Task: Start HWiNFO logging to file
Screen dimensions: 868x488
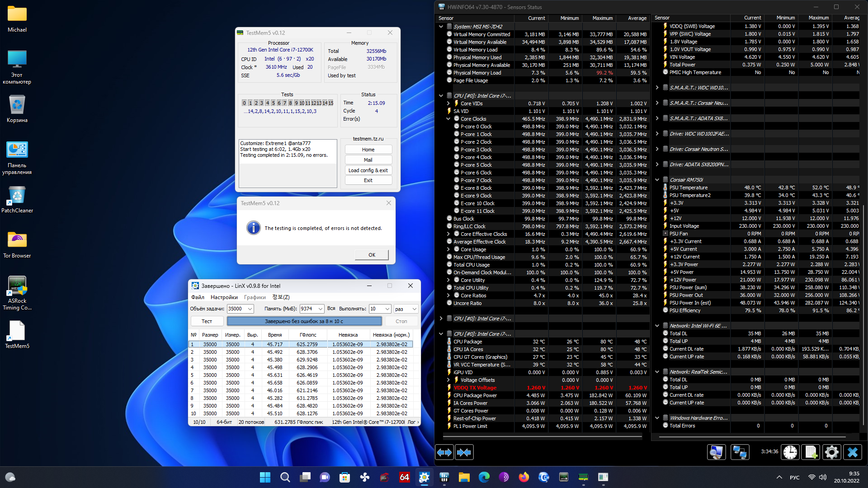Action: pos(811,452)
